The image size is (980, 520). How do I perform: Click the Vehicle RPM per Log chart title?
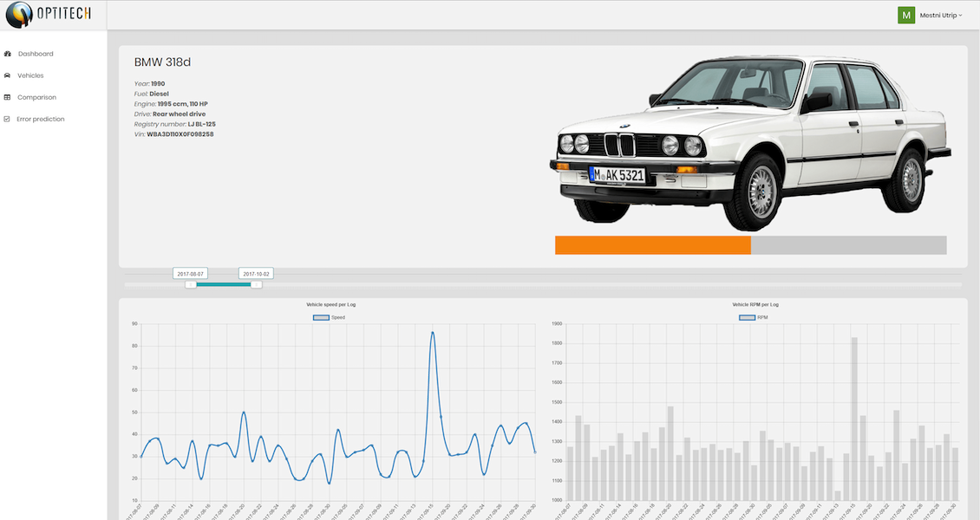pyautogui.click(x=755, y=305)
